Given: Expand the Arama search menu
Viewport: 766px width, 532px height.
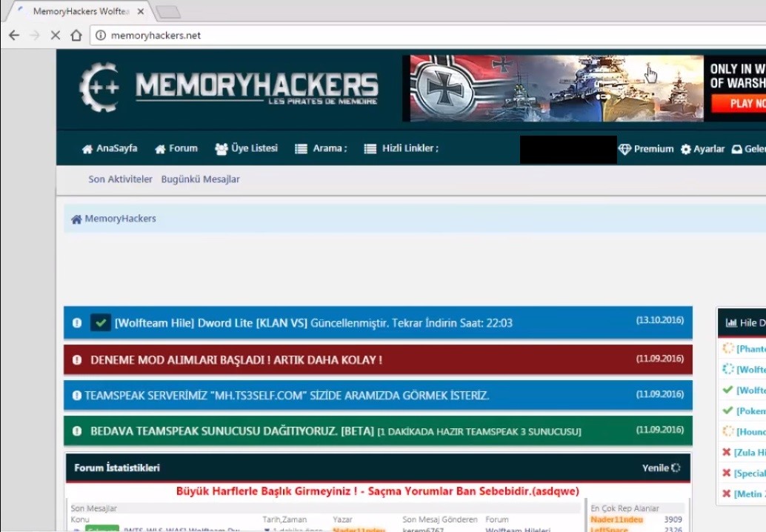Looking at the screenshot, I should [x=321, y=148].
